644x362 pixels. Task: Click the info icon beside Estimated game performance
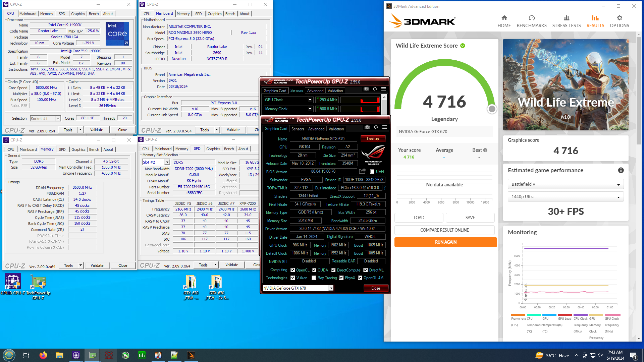click(x=621, y=170)
